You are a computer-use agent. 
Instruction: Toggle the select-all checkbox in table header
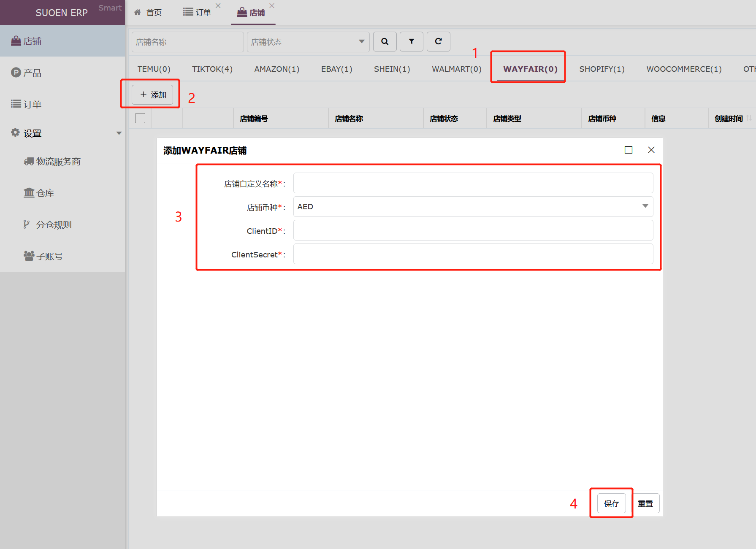point(140,118)
